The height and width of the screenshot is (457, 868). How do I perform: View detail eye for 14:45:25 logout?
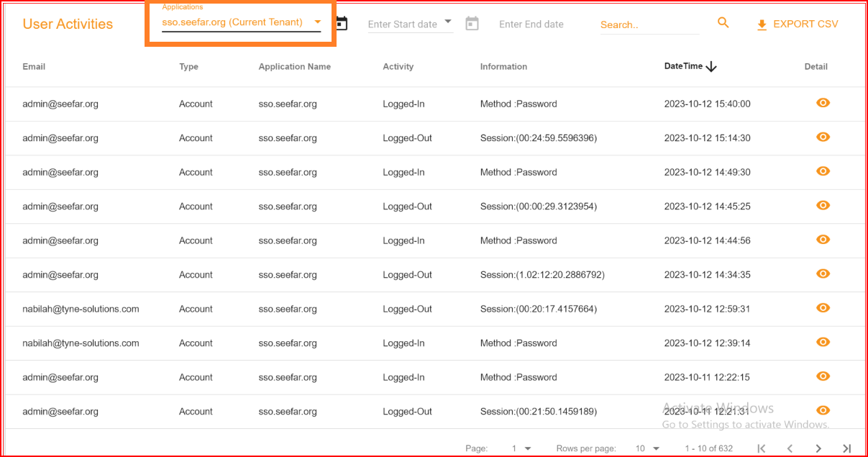pos(823,205)
